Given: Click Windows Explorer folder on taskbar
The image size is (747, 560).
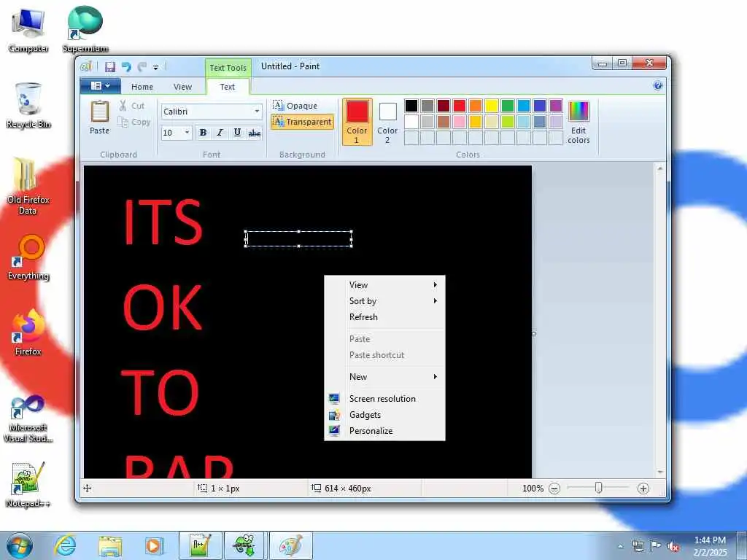Looking at the screenshot, I should [x=110, y=545].
